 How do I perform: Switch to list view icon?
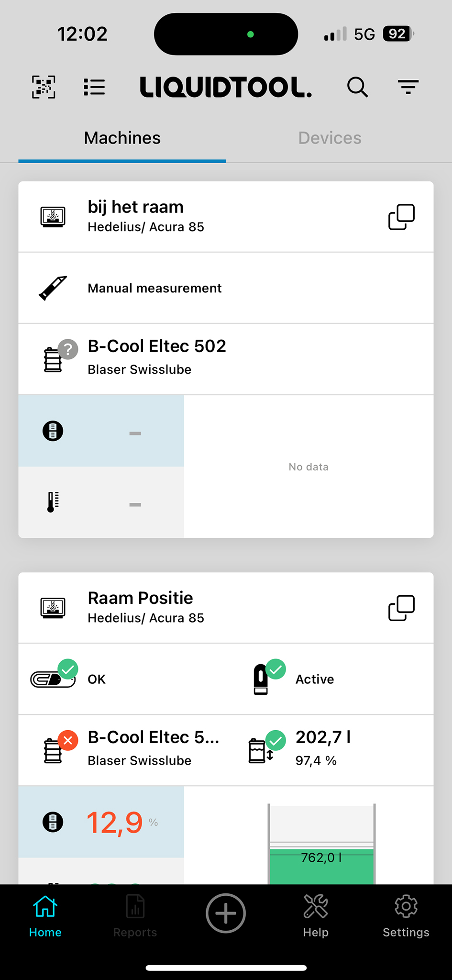pos(94,87)
